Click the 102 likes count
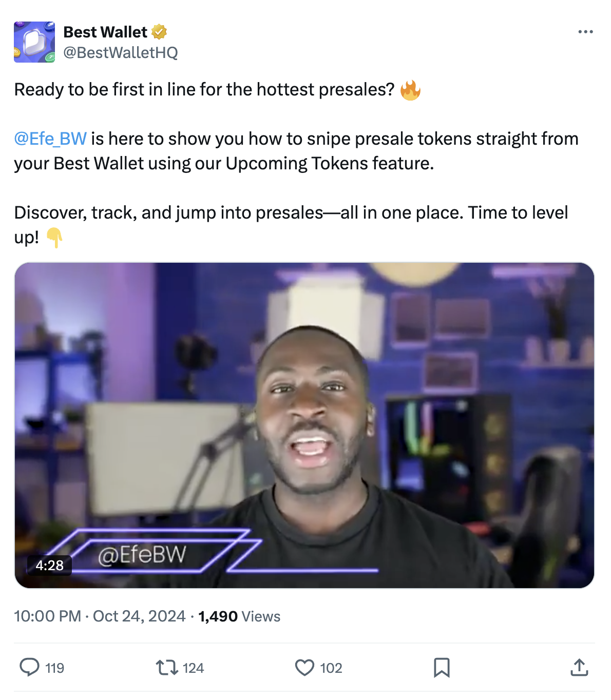This screenshot has width=611, height=700. (x=331, y=668)
